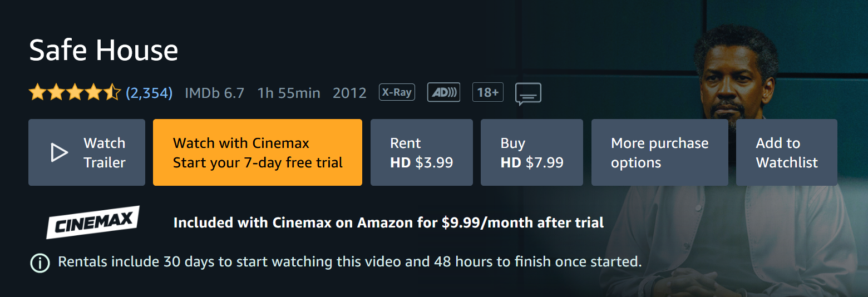This screenshot has height=297, width=868.
Task: Click the 1h 55min runtime text
Action: point(289,93)
